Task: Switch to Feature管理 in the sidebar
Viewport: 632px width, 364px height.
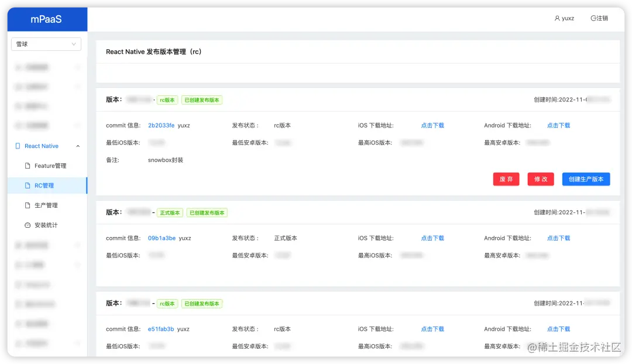Action: [x=51, y=166]
